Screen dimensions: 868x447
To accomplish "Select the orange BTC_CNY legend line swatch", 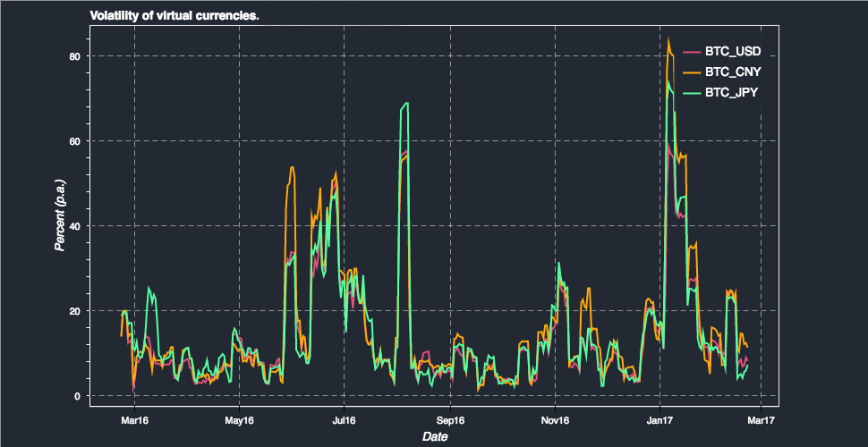I will (692, 72).
